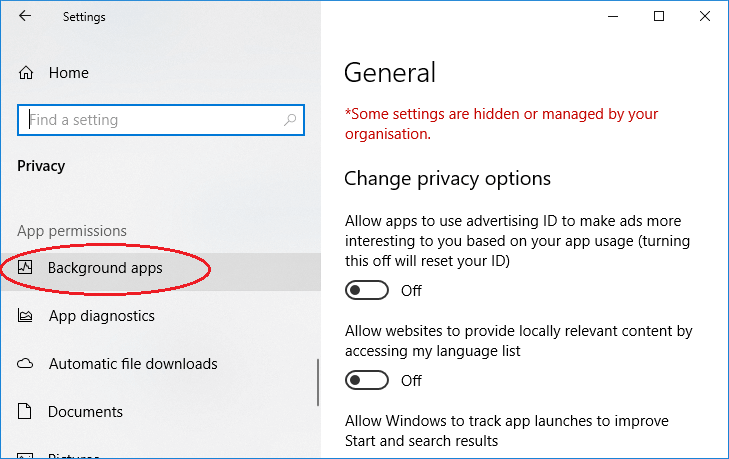
Task: Click the Documents page icon
Action: [x=25, y=411]
